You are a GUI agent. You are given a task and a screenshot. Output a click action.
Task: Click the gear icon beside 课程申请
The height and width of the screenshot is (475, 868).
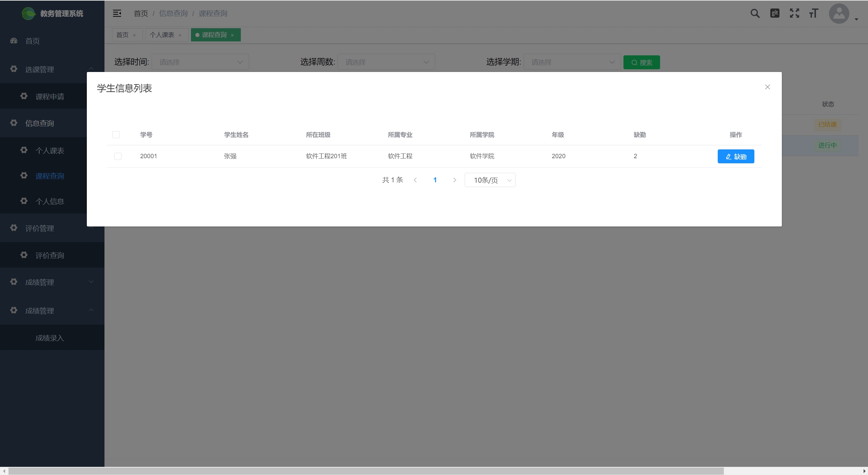click(24, 96)
